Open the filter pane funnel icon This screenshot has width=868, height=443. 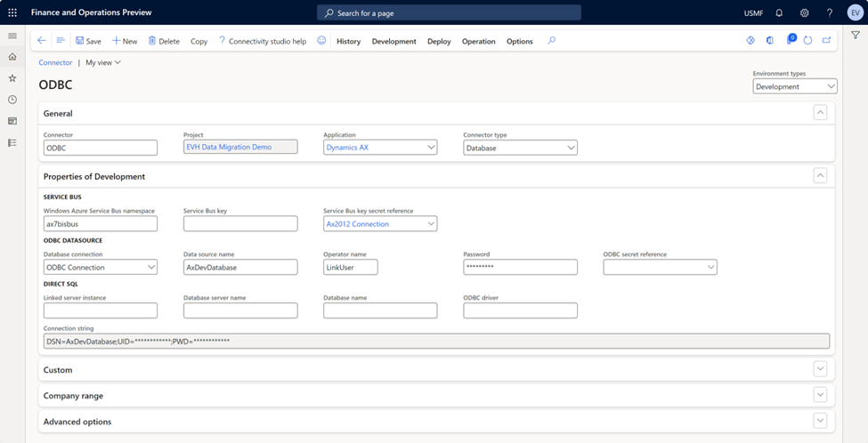coord(856,36)
